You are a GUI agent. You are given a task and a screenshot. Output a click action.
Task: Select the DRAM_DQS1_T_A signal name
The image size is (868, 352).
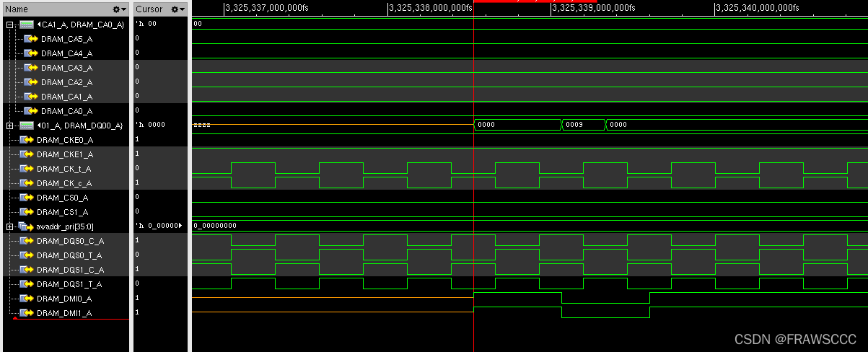tap(70, 284)
